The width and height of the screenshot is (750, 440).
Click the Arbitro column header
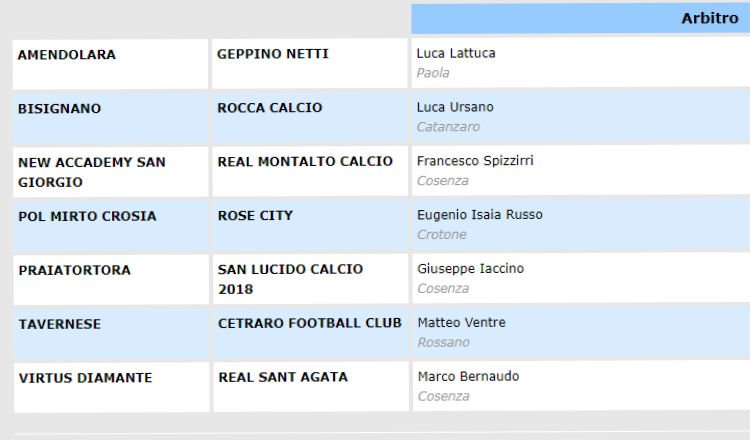pos(709,18)
